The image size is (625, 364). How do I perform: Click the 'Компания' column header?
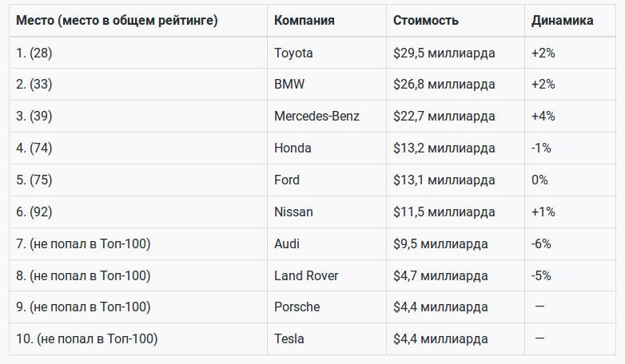click(x=305, y=20)
